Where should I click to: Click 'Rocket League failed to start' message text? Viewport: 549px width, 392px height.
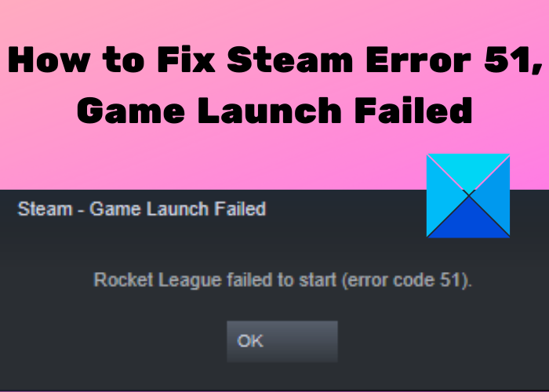tap(215, 281)
